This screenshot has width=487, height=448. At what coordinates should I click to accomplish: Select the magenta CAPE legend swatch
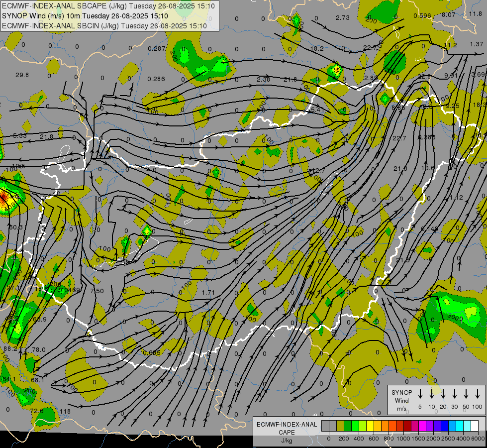(x=422, y=426)
